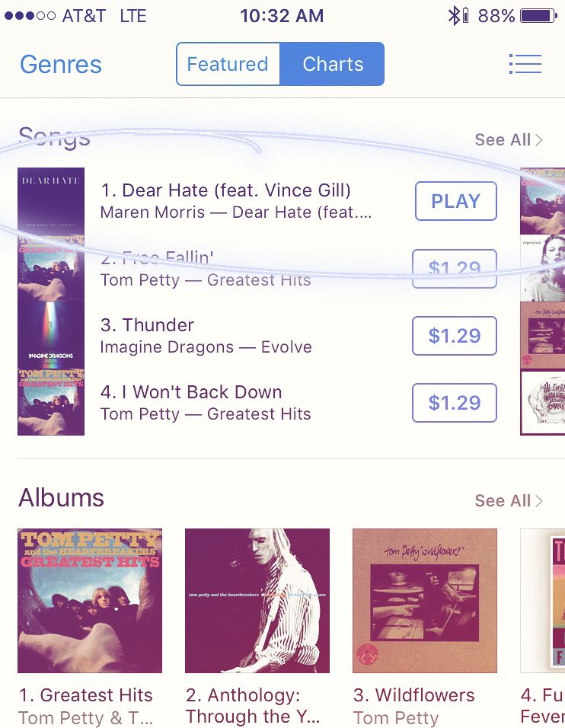Expand Songs with See All chevron
565x728 pixels.
(x=509, y=139)
